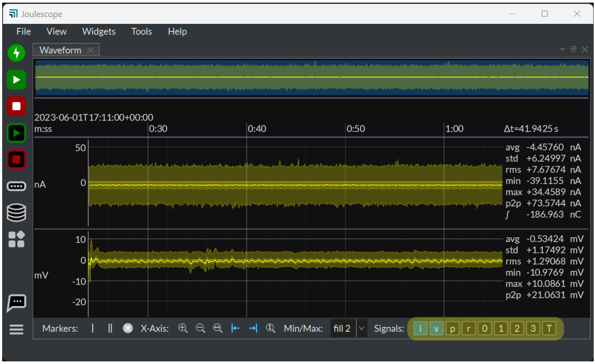Enable the range signal 'r'
Image resolution: width=595 pixels, height=364 pixels.
point(468,329)
